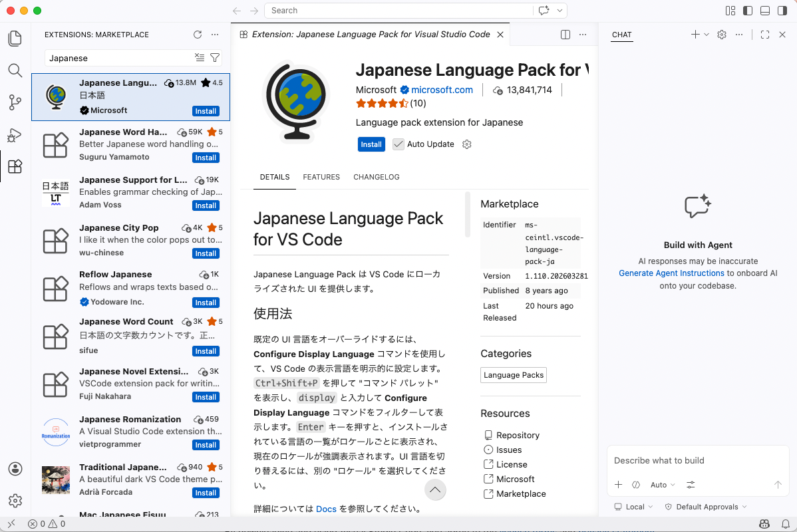The width and height of the screenshot is (797, 532).
Task: Open Extensions view more actions menu
Action: 215,35
